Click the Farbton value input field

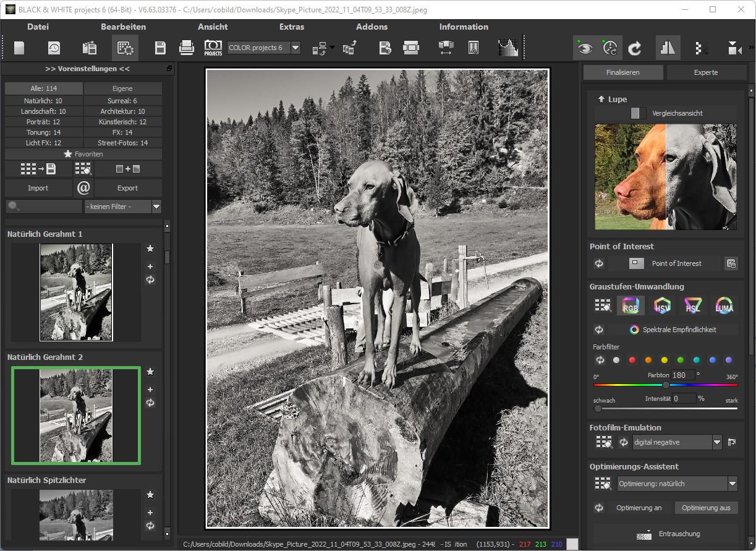tap(682, 375)
